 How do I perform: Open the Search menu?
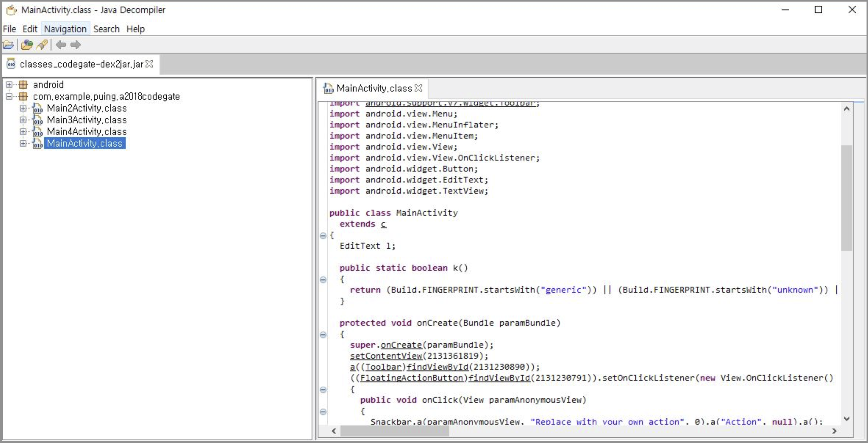coord(106,29)
